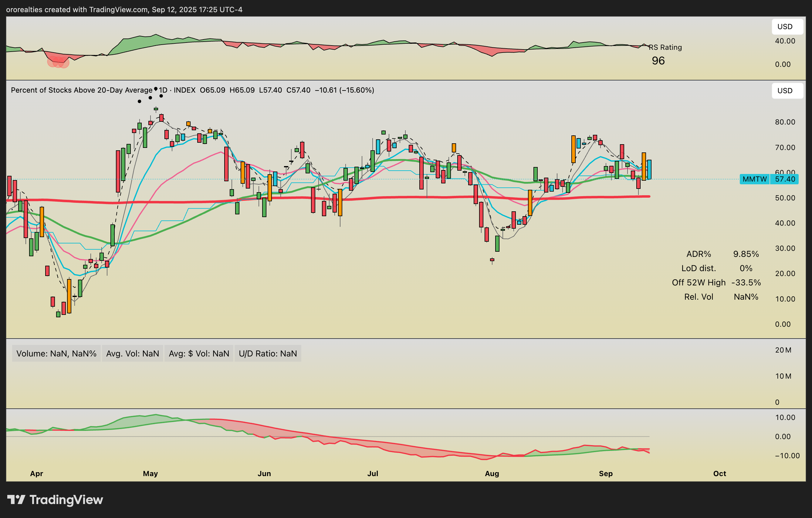
Task: Click the 1D interval in chart legend
Action: pos(163,90)
